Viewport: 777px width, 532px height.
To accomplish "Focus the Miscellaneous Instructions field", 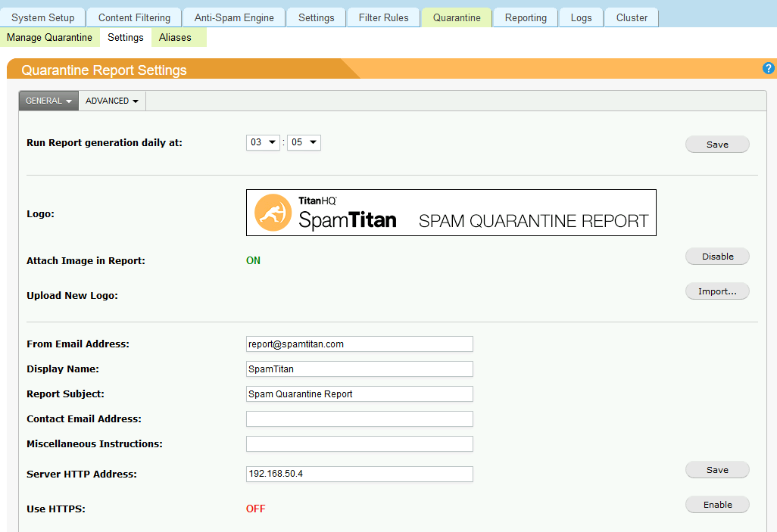I will coord(359,443).
